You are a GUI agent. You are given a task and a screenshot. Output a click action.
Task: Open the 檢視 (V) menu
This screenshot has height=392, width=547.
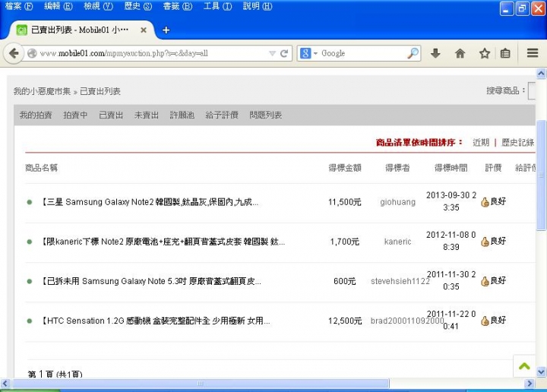point(98,6)
